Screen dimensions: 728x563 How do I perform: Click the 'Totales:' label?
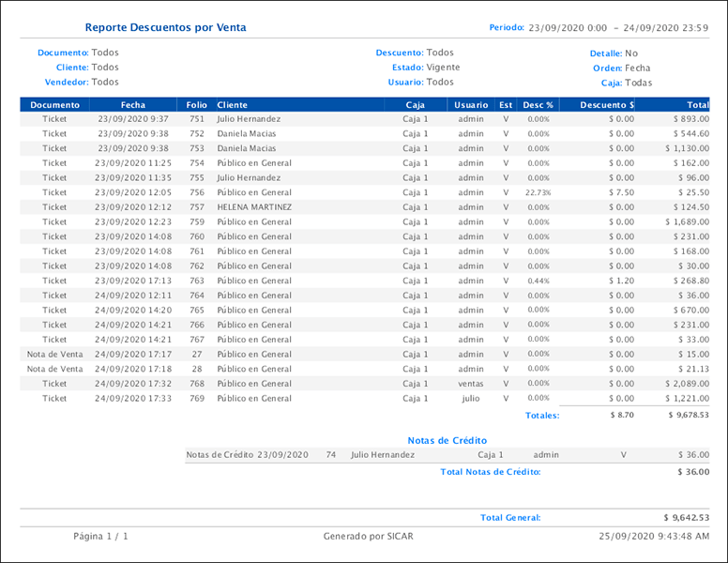(542, 416)
